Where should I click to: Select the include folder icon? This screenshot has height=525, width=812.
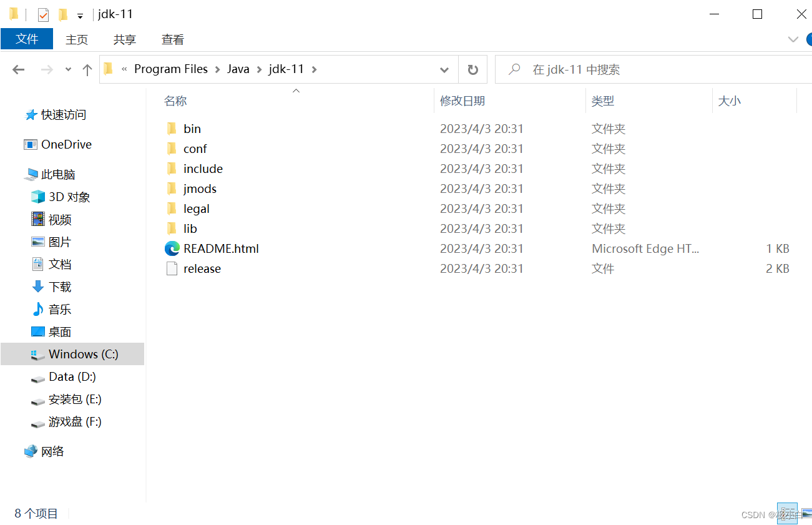(x=172, y=169)
